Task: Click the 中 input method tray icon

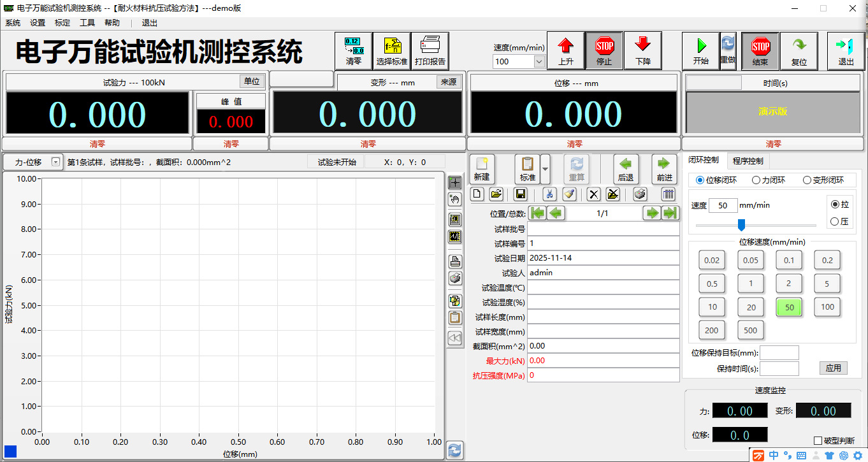Action: 774,455
